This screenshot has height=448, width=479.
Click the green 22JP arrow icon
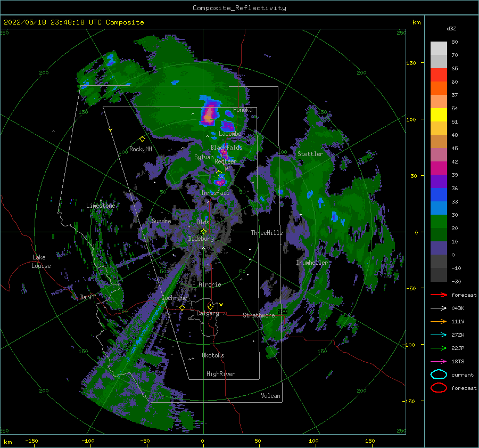click(x=439, y=348)
